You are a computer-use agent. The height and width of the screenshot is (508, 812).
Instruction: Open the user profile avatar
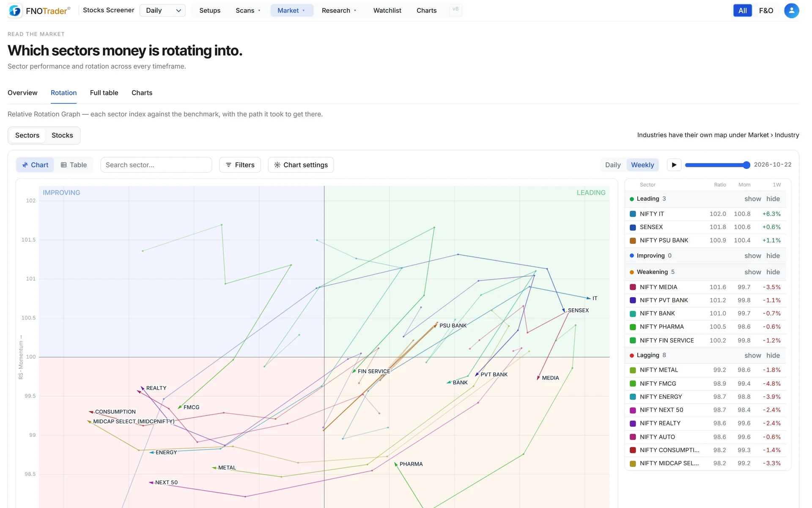[791, 11]
